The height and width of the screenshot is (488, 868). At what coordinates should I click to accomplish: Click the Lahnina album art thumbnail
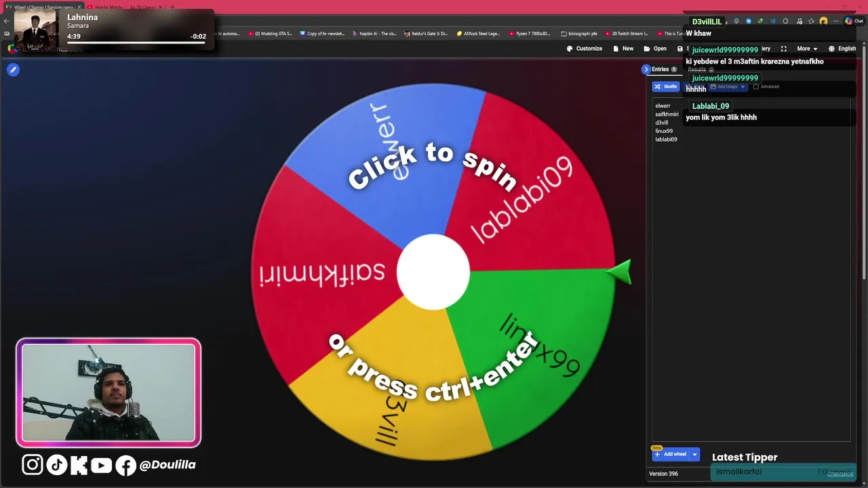(35, 30)
